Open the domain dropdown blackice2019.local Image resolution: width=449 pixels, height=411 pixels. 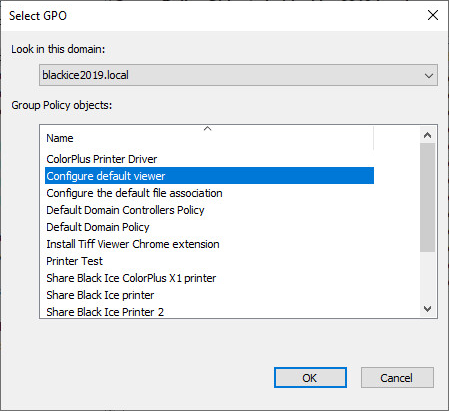point(238,75)
